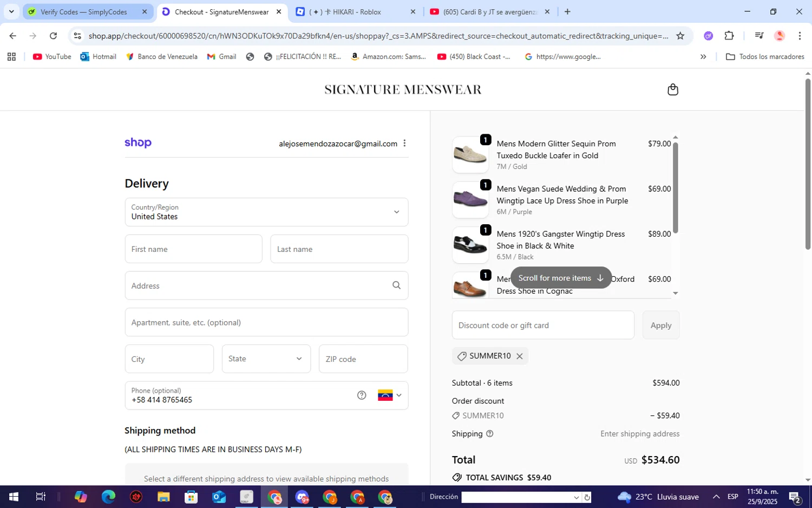
Task: Remove the SUMMER10 discount code
Action: tap(519, 356)
